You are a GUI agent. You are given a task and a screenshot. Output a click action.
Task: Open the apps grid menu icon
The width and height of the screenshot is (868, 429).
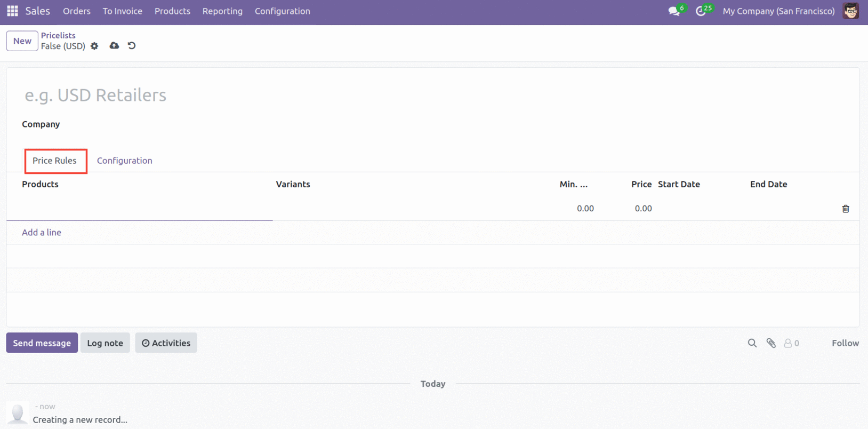click(x=12, y=11)
